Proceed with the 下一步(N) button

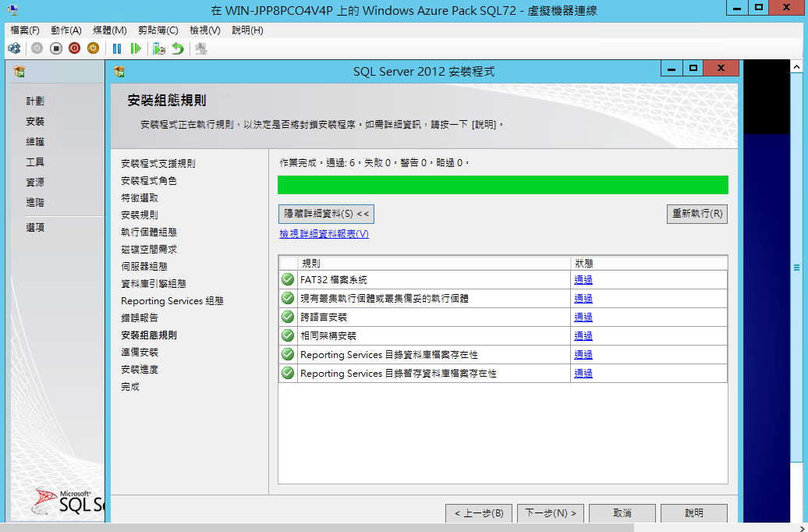[551, 513]
